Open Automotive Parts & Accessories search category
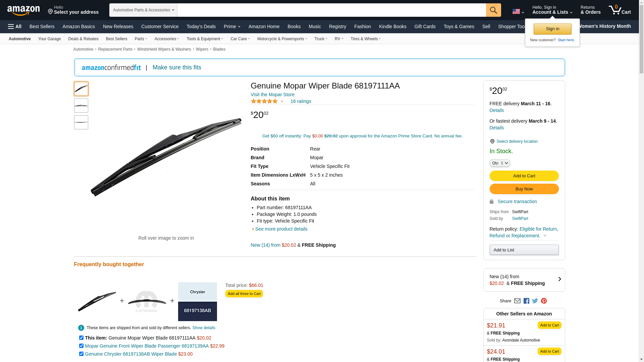 tap(143, 10)
